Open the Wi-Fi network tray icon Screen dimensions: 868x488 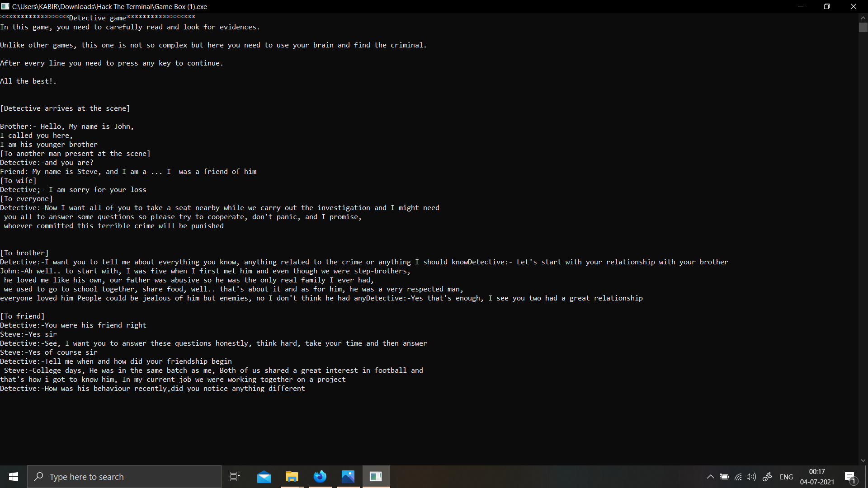738,477
